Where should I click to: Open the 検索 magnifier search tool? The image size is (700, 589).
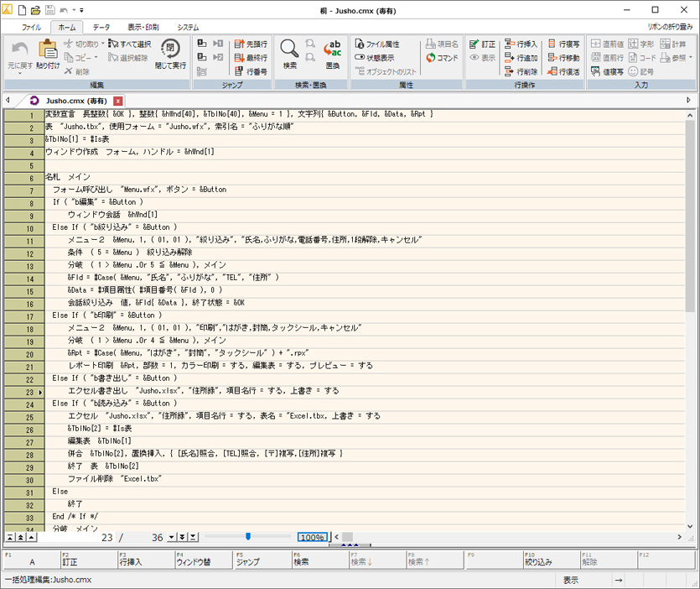[x=289, y=52]
